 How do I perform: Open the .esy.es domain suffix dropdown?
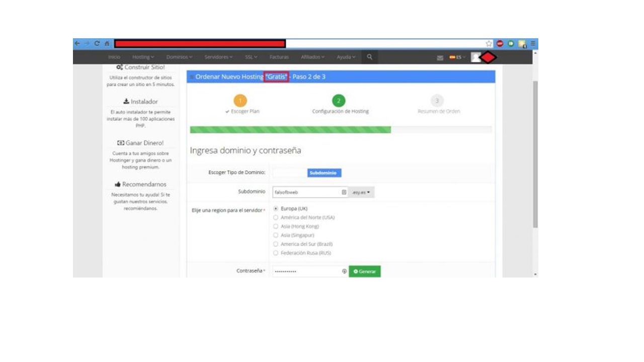coord(361,192)
